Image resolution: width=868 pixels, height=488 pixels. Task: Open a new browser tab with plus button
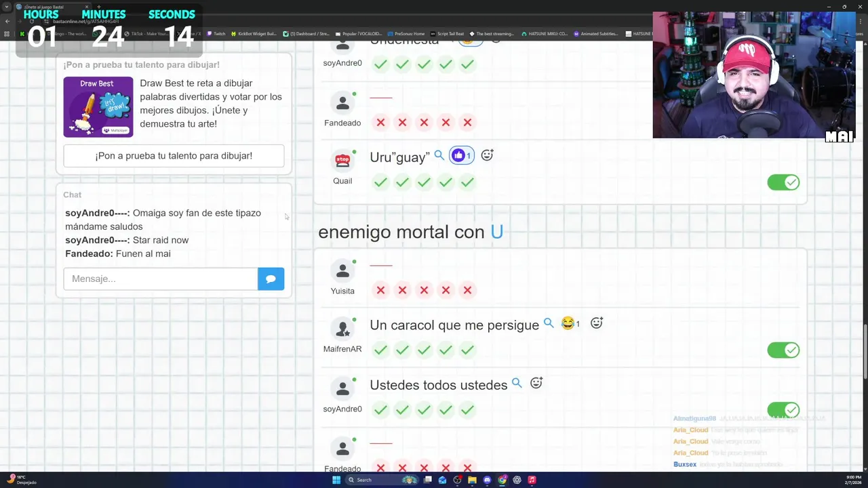(99, 7)
